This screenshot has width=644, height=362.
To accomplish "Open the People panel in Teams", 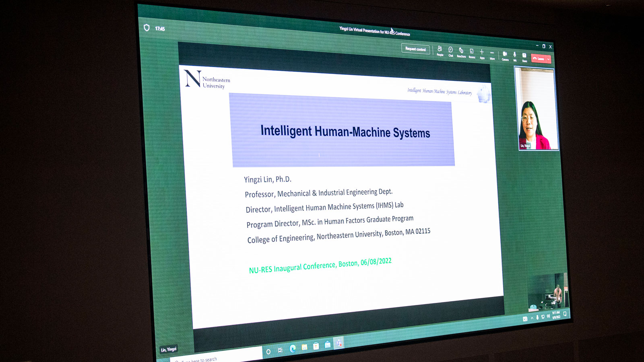I will [x=440, y=51].
